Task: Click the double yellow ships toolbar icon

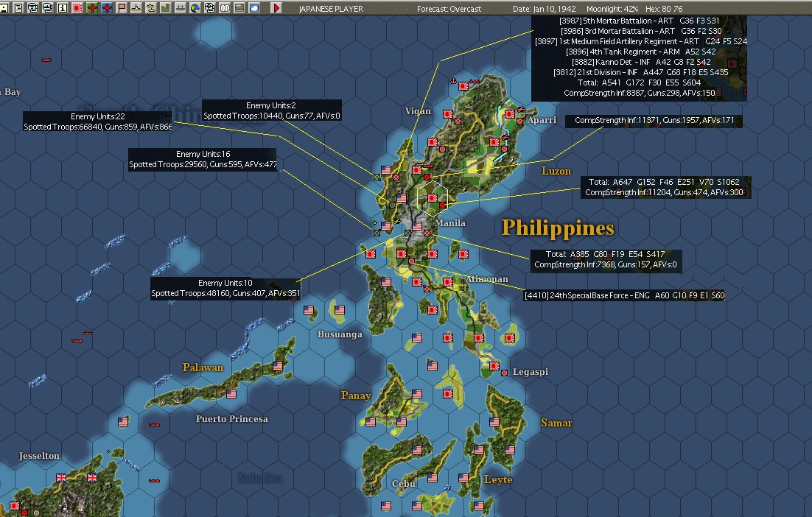Action: click(x=151, y=8)
